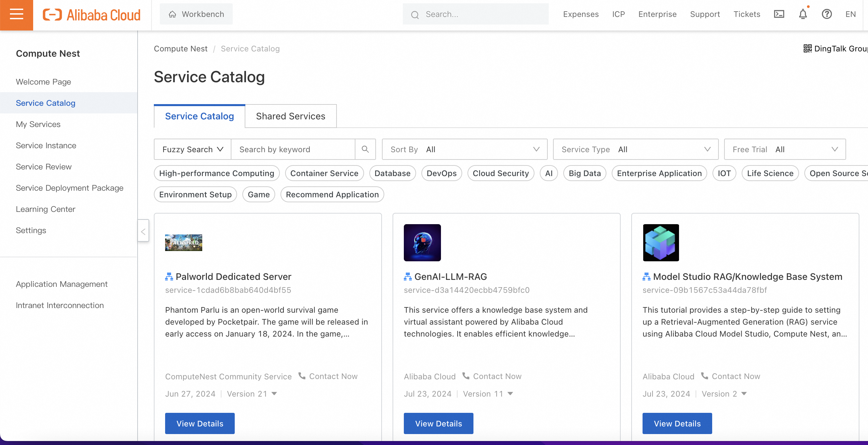Click the service icon beside Palworld Dedicated Server
This screenshot has height=445, width=868.
[x=169, y=277]
